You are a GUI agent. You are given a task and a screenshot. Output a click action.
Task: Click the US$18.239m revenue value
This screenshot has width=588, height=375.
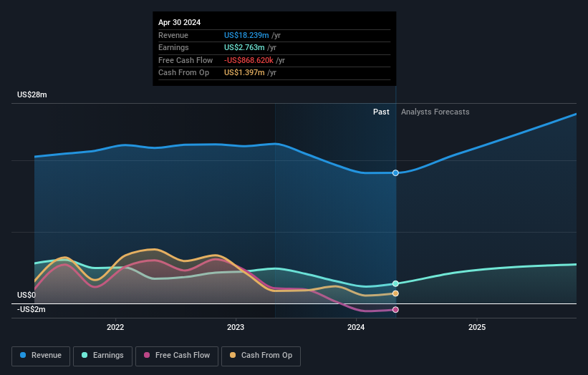pyautogui.click(x=246, y=35)
